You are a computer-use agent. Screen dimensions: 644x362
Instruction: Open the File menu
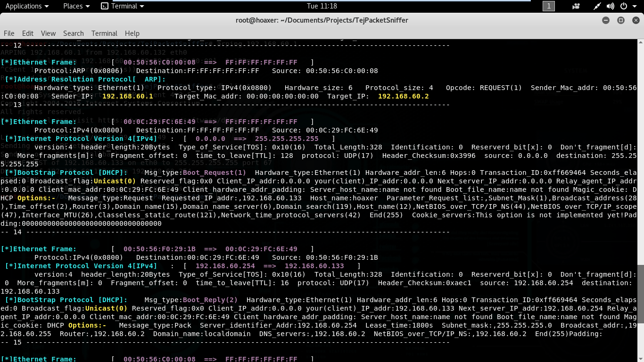(9, 33)
